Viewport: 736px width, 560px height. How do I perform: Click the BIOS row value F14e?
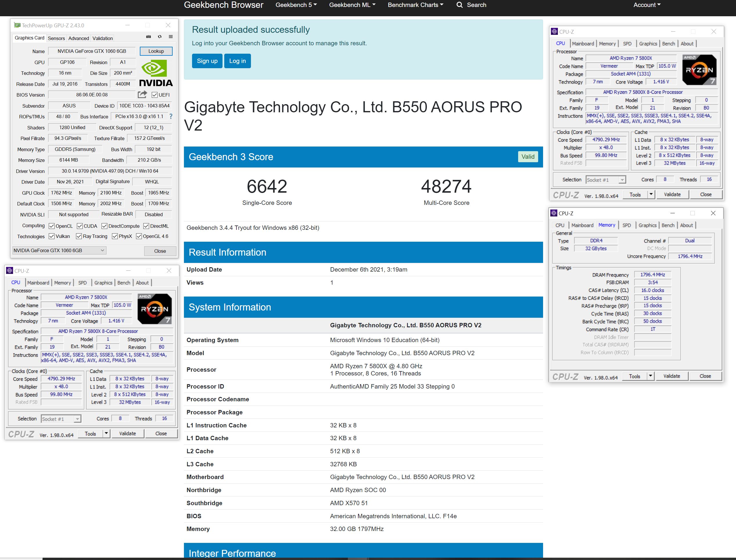click(x=393, y=516)
